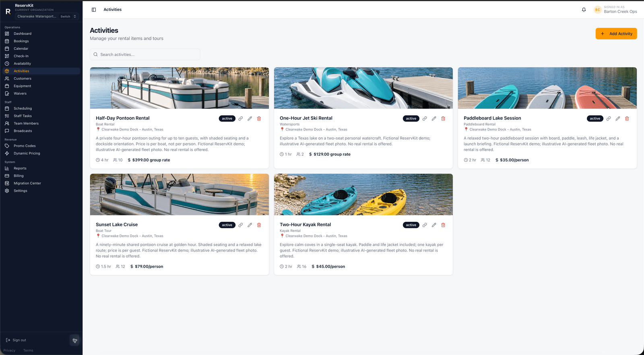The height and width of the screenshot is (355, 644).
Task: Open Dashboard in the sidebar
Action: tap(41, 34)
